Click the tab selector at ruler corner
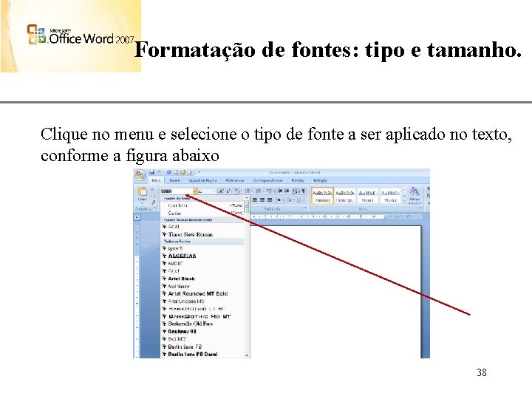 pos(137,217)
